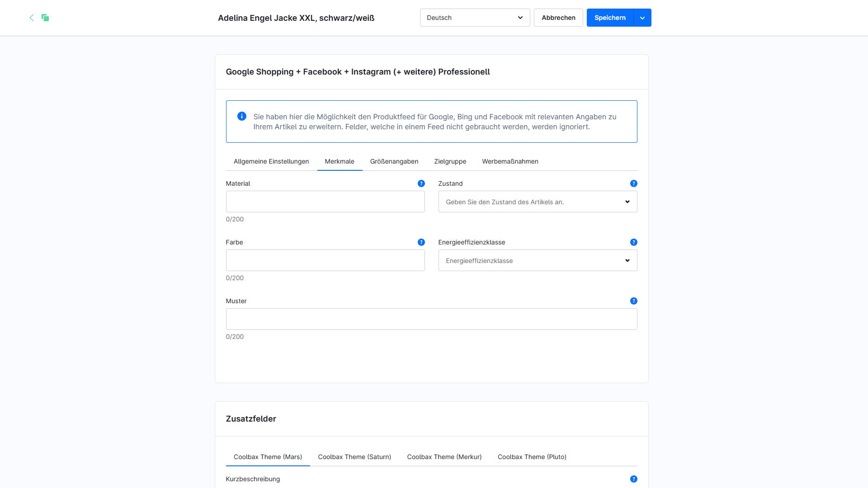Open the Energieeffizienzklasse dropdown
The image size is (868, 488).
(538, 260)
